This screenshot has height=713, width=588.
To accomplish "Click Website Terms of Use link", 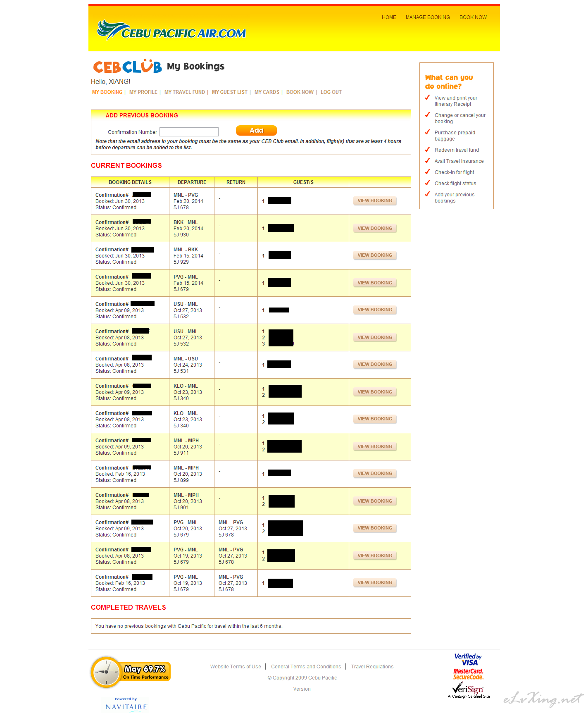I will pyautogui.click(x=236, y=667).
